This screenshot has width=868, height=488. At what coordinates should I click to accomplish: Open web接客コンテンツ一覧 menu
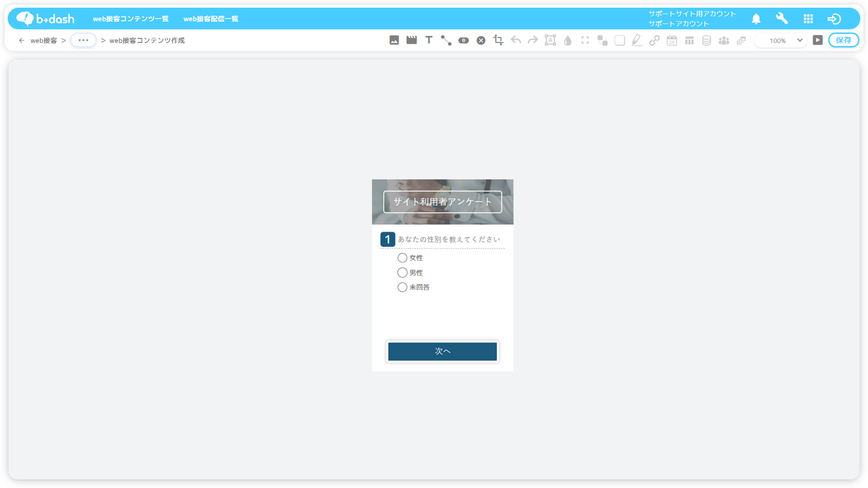pyautogui.click(x=130, y=19)
